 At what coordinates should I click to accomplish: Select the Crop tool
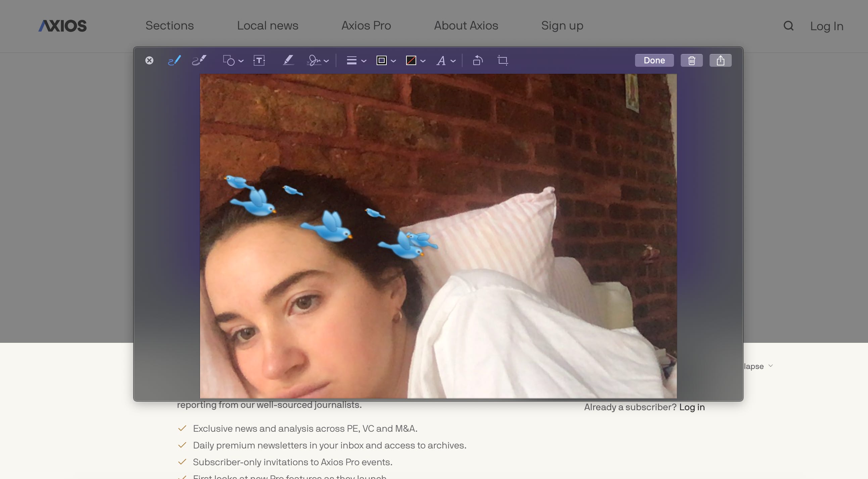502,61
